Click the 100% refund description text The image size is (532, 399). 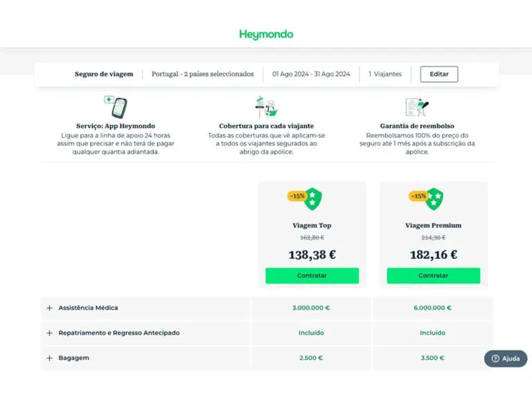417,143
